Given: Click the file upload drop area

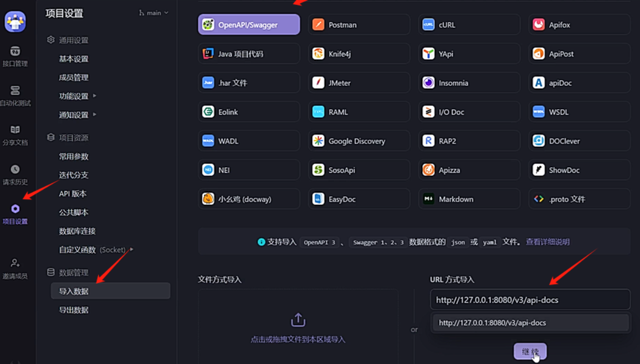Looking at the screenshot, I should click(x=298, y=327).
